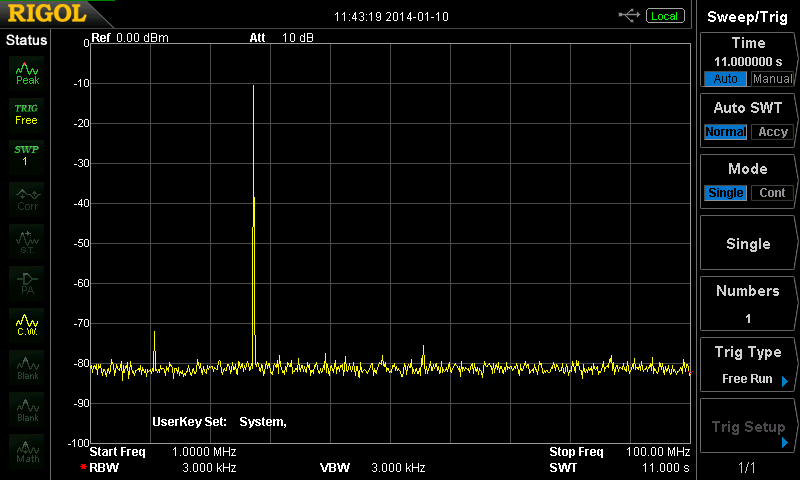Click the first Blank trace icon below C.W.

tap(27, 367)
